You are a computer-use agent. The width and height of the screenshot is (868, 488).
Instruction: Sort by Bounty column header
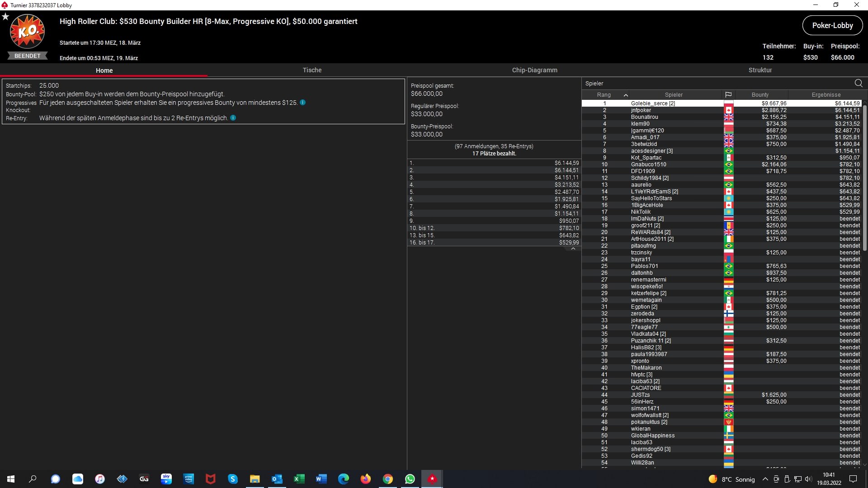(x=760, y=95)
